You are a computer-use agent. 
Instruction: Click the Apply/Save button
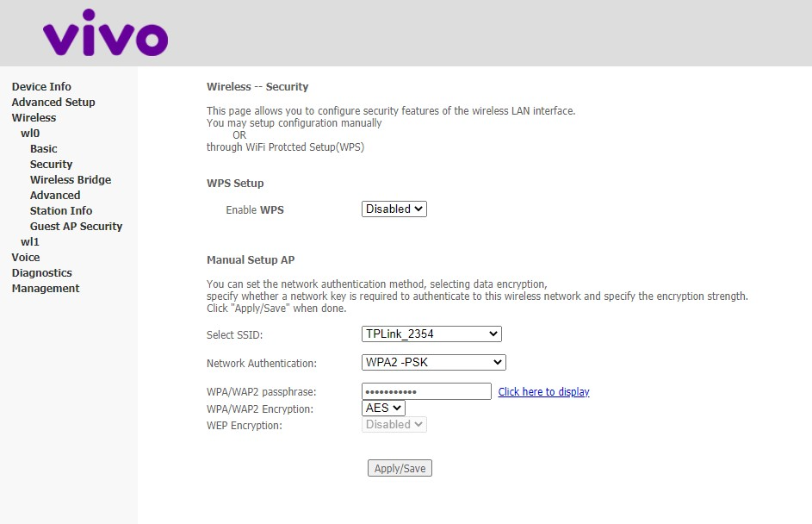[x=400, y=468]
